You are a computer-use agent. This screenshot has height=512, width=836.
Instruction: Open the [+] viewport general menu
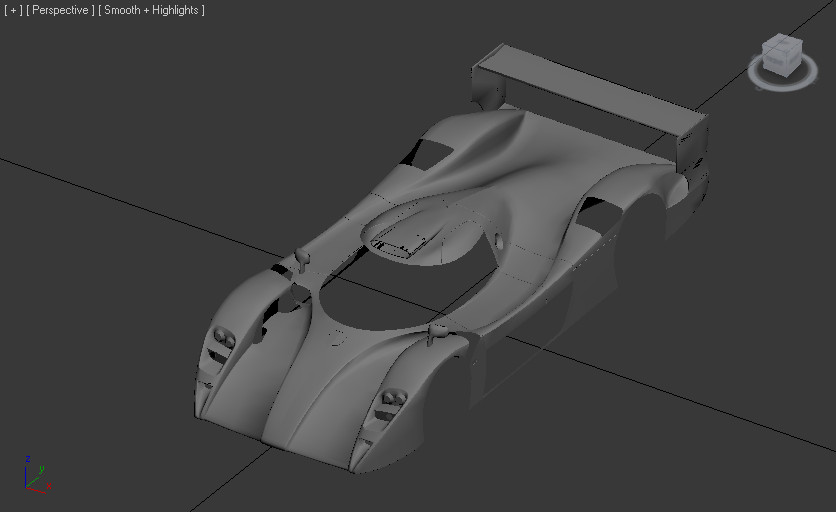(13, 10)
